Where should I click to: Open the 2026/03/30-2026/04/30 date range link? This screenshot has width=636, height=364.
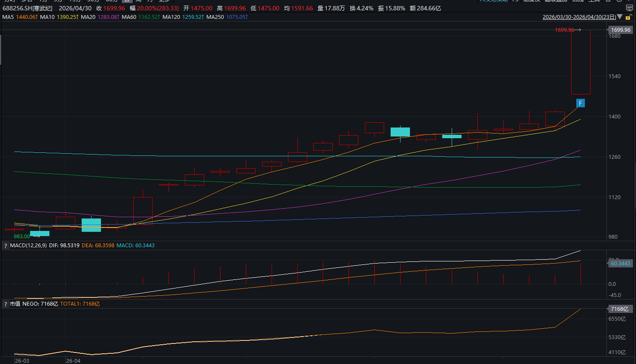pos(579,17)
